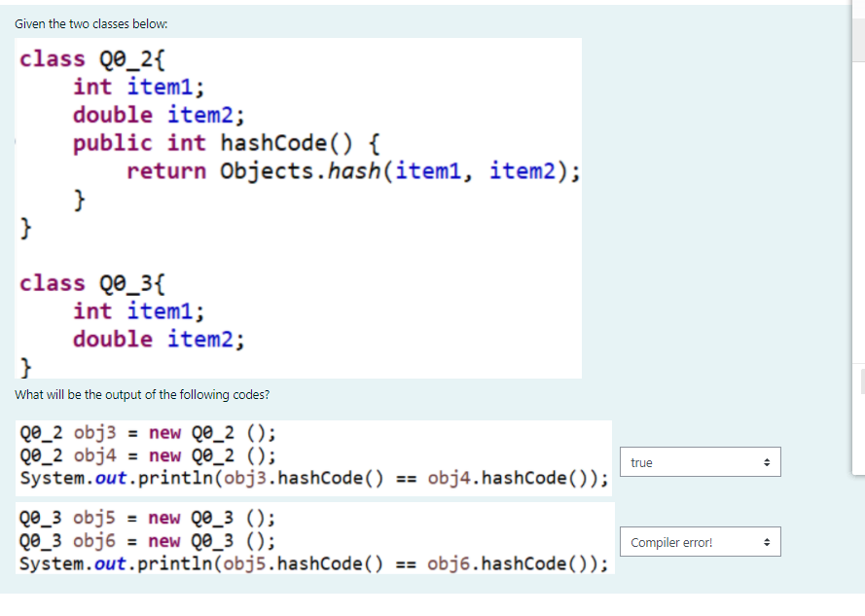Image resolution: width=865 pixels, height=616 pixels.
Task: Click the println comparing obj5 and obj6 hashCodes
Action: point(311,562)
